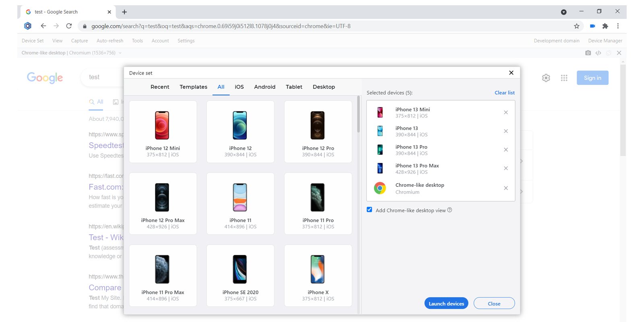Click the browser forward arrow
Screen dimensions: 644x322
[56, 26]
